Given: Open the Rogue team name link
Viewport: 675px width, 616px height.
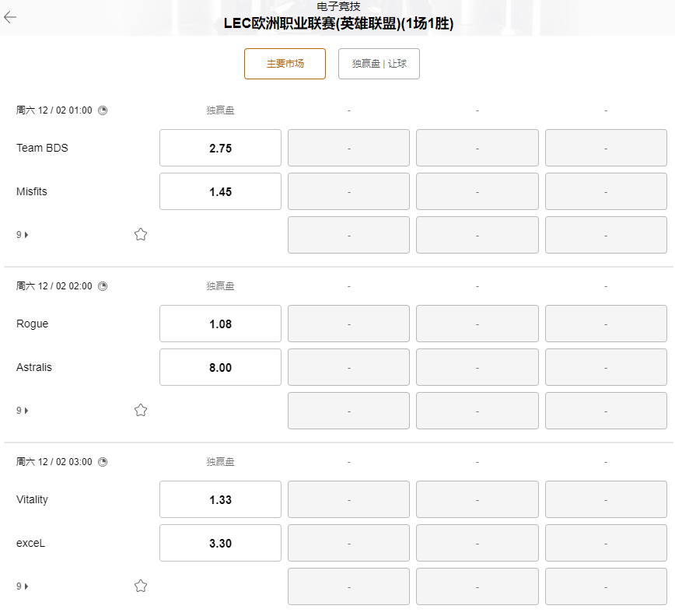Looking at the screenshot, I should (33, 324).
